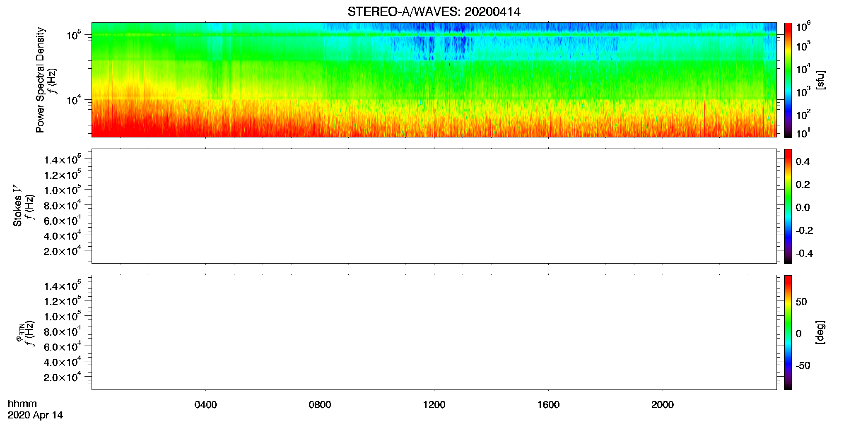The width and height of the screenshot is (868, 447).
Task: Click the hhmm time format label
Action: point(22,404)
